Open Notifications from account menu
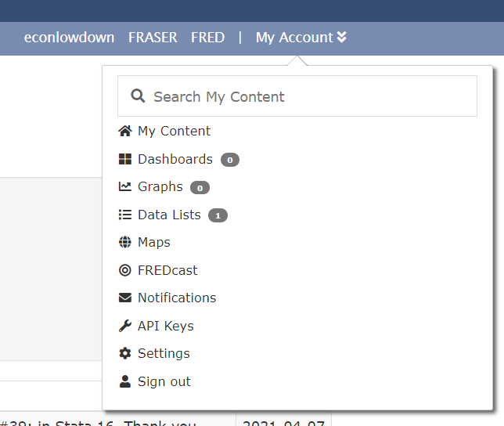Viewport: 504px width, 426px height. [177, 298]
